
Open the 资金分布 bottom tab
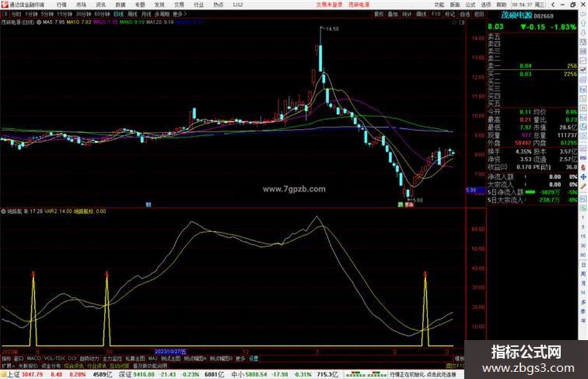tap(51, 366)
